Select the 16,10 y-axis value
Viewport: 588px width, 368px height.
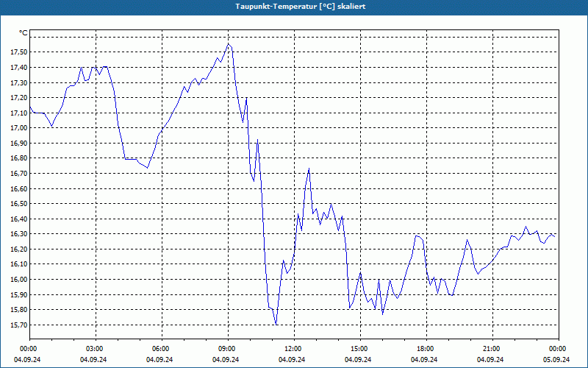[x=18, y=264]
